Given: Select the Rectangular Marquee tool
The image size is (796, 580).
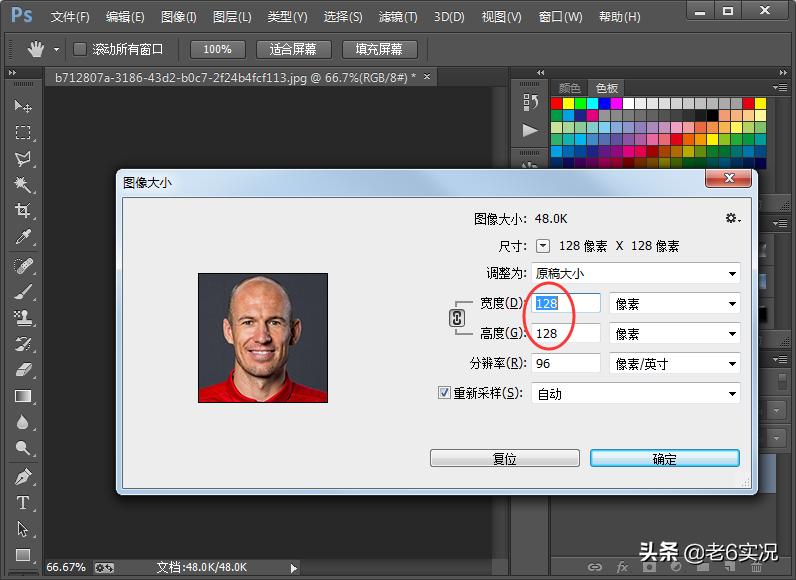Looking at the screenshot, I should coord(22,132).
